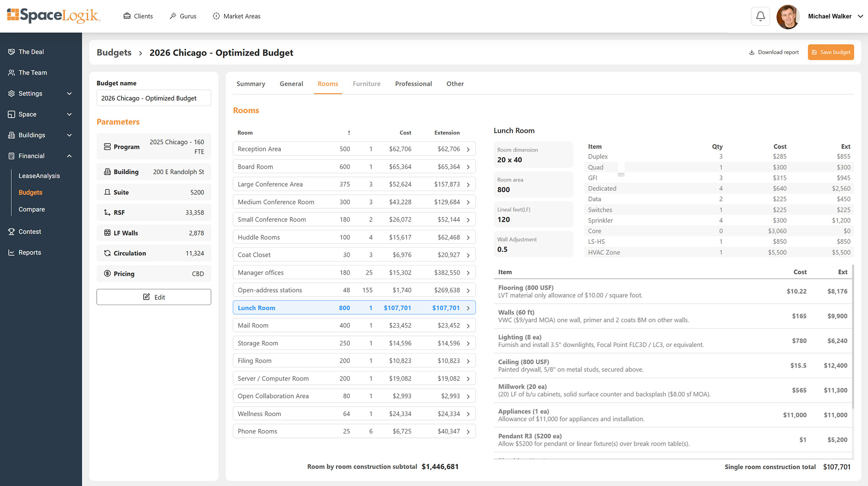Open The Deal sidebar icon
This screenshot has height=486, width=868.
tap(12, 52)
